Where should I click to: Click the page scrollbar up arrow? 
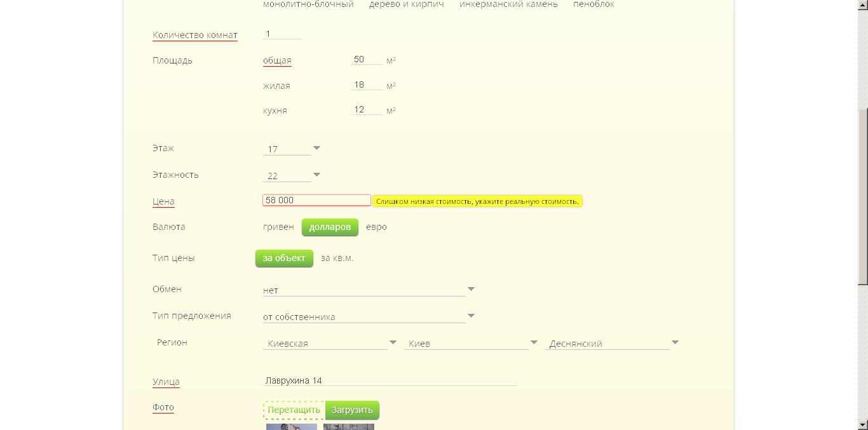click(863, 5)
